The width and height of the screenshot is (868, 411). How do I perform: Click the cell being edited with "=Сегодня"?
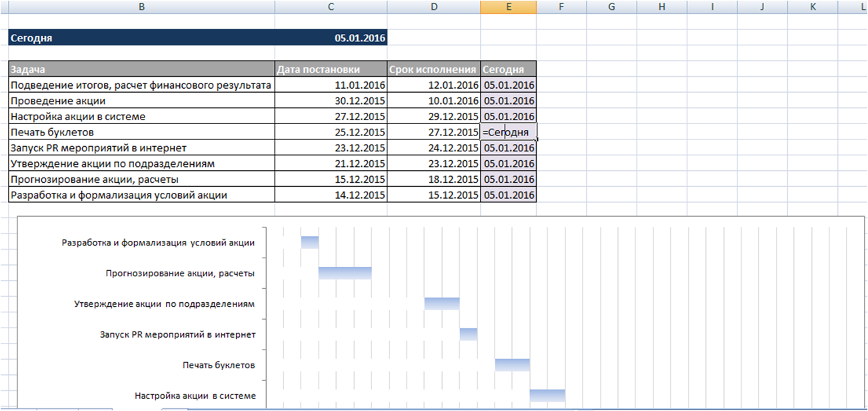(x=508, y=132)
